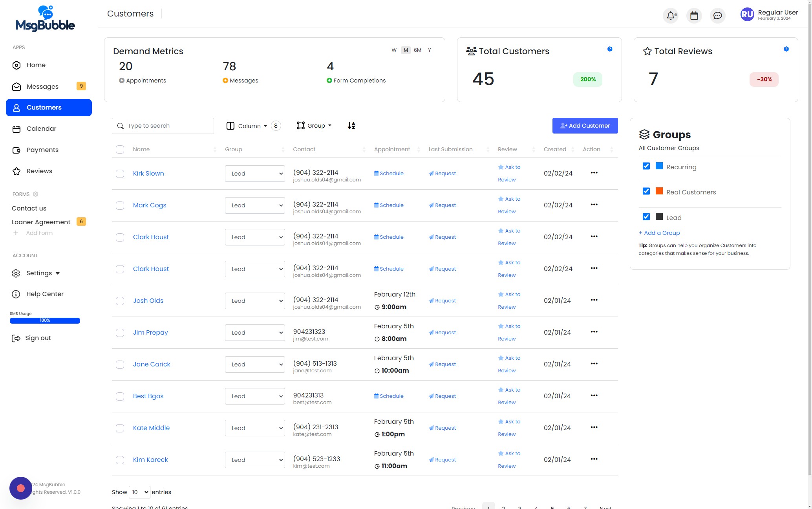Switch Demand Metrics to 6M period
Image resolution: width=812 pixels, height=509 pixels.
[417, 50]
